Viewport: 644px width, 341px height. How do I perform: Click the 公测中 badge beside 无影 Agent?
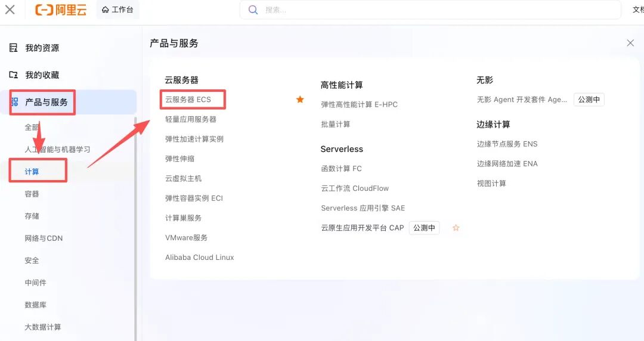[589, 100]
